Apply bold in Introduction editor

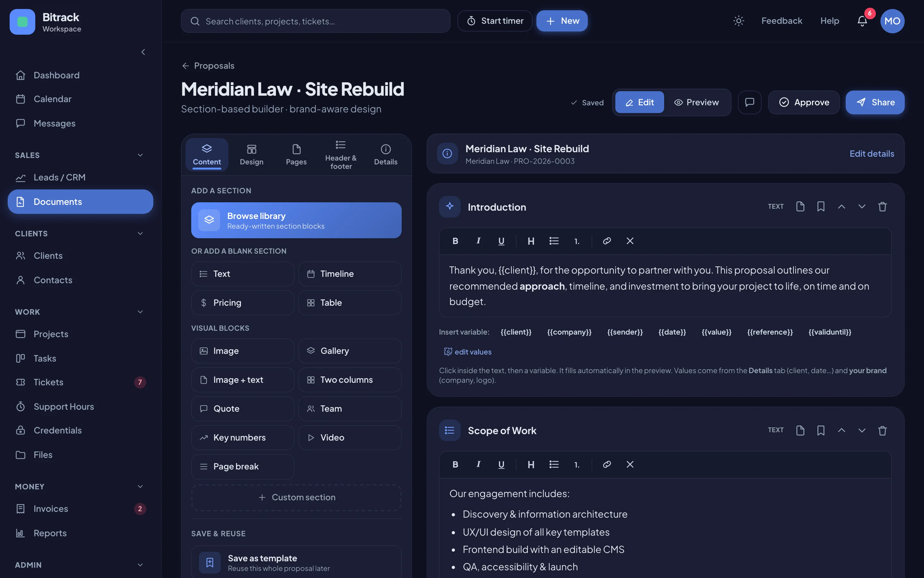(x=455, y=241)
